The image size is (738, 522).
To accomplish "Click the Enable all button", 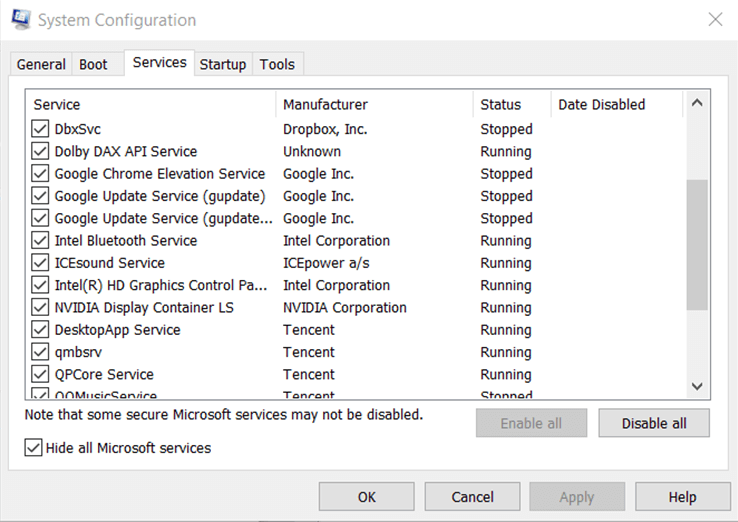I will [531, 423].
